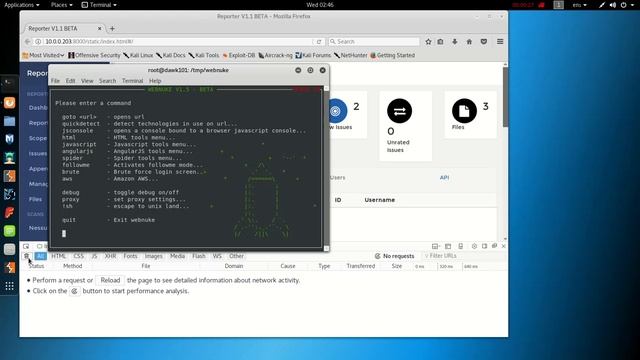The height and width of the screenshot is (360, 640).
Task: Filter network requests to Other
Action: point(236,256)
